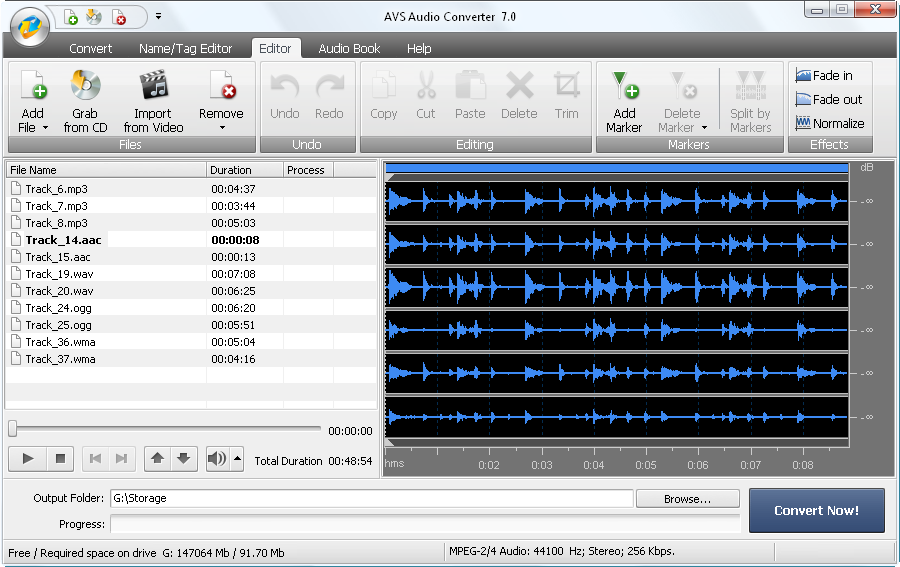Move selected track down in list
900x567 pixels.
(x=183, y=459)
